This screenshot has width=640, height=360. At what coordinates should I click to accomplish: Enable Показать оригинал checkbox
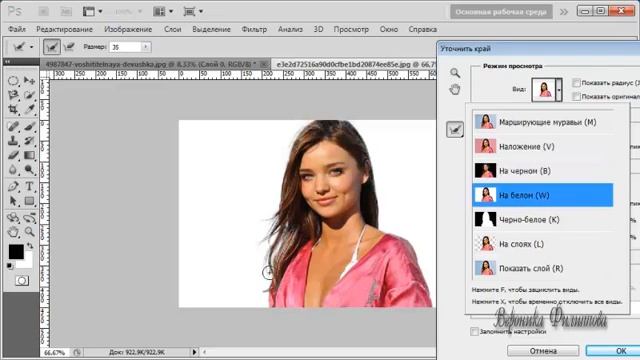[x=576, y=96]
